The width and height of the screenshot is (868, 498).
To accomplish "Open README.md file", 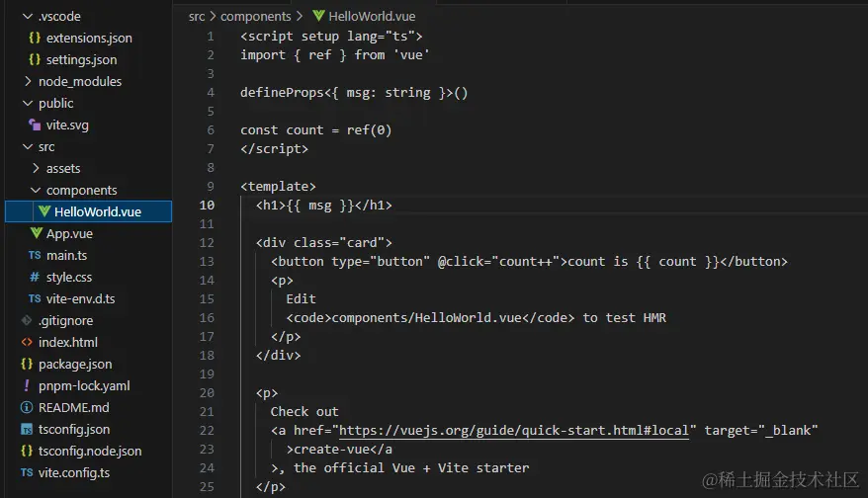I will tap(73, 408).
